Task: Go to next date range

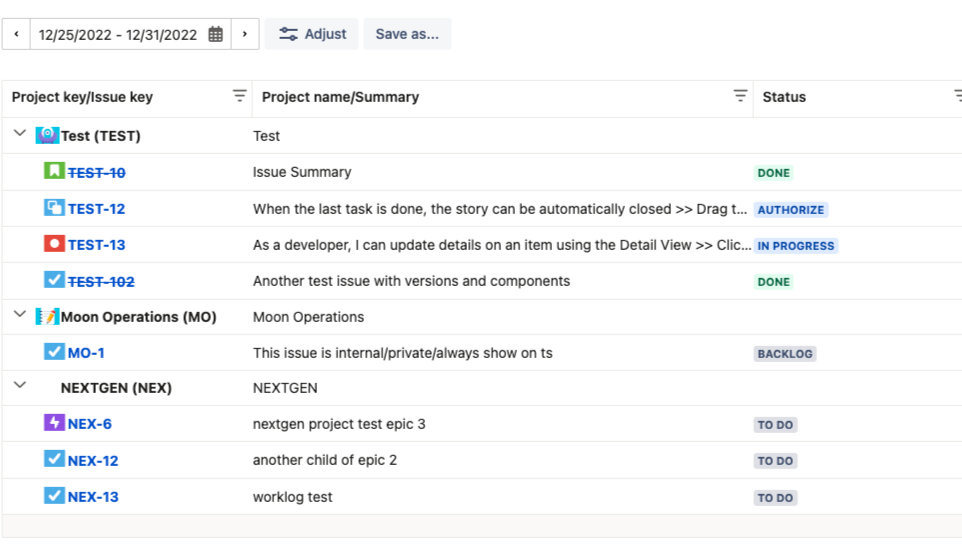Action: pos(245,34)
